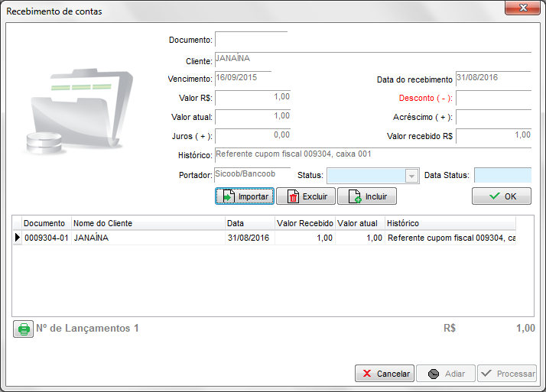Click the Cancelar button
546x392 pixels.
[x=385, y=374]
